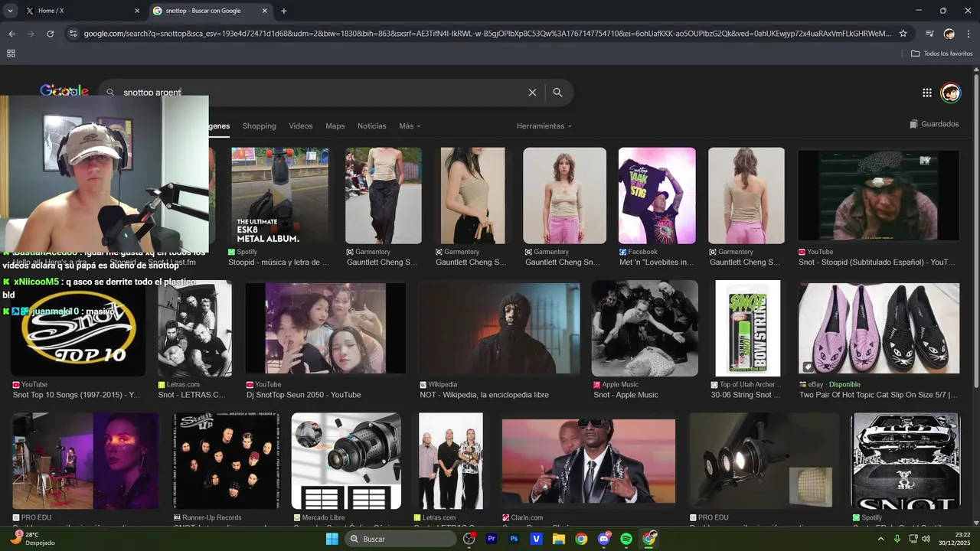Open the Google apps grid icon
The height and width of the screenshot is (551, 980).
[927, 93]
